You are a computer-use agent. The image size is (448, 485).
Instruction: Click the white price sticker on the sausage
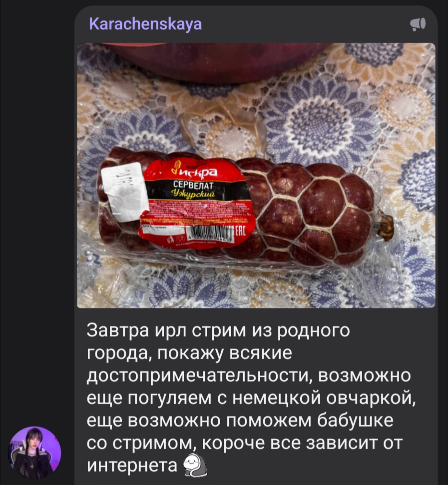(x=124, y=191)
